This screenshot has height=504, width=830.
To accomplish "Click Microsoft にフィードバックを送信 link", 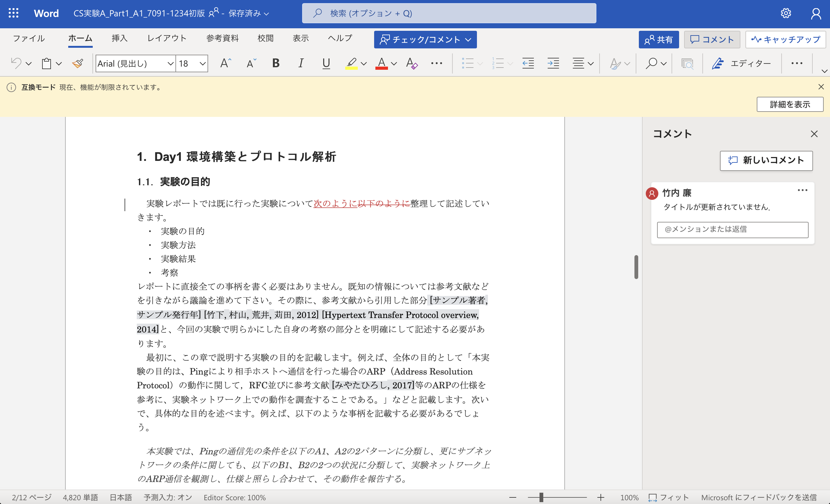I will pos(759,497).
